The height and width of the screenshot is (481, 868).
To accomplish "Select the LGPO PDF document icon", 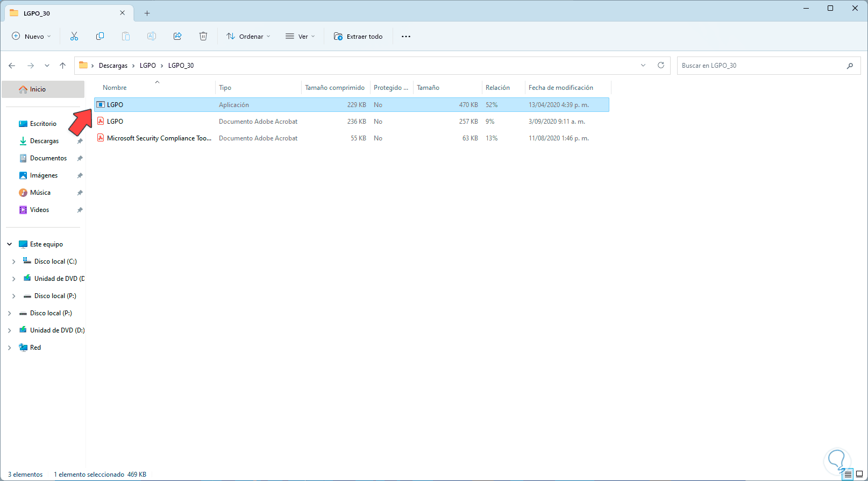I will point(101,121).
